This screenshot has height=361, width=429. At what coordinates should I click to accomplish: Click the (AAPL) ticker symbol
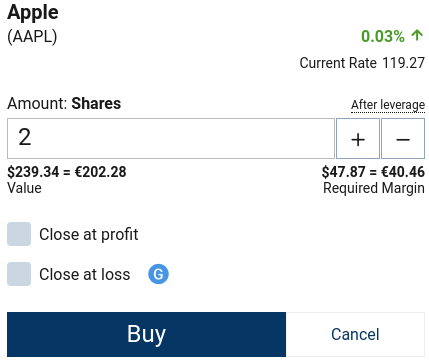click(32, 36)
